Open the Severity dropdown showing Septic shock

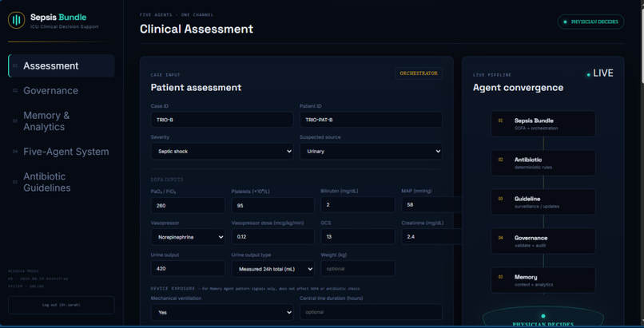(222, 152)
